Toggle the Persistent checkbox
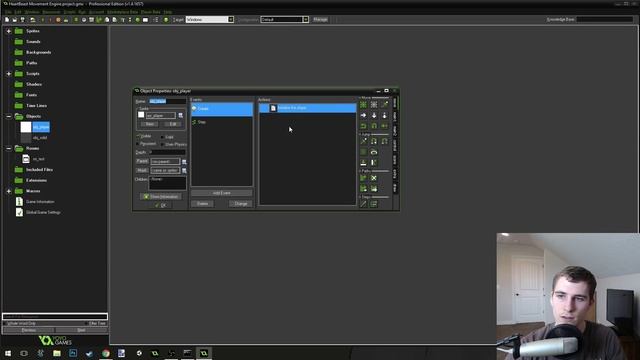This screenshot has width=640, height=360. (x=138, y=144)
